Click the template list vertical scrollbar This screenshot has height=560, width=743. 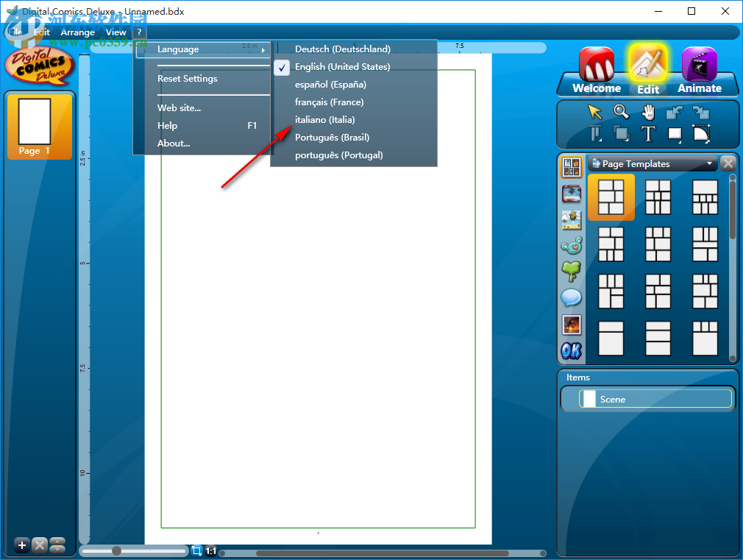733,209
